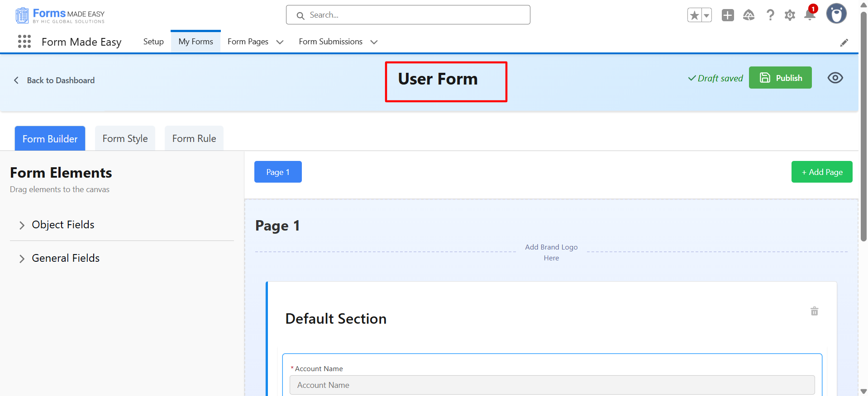Click the search magnifier icon
The height and width of the screenshot is (396, 868).
300,16
